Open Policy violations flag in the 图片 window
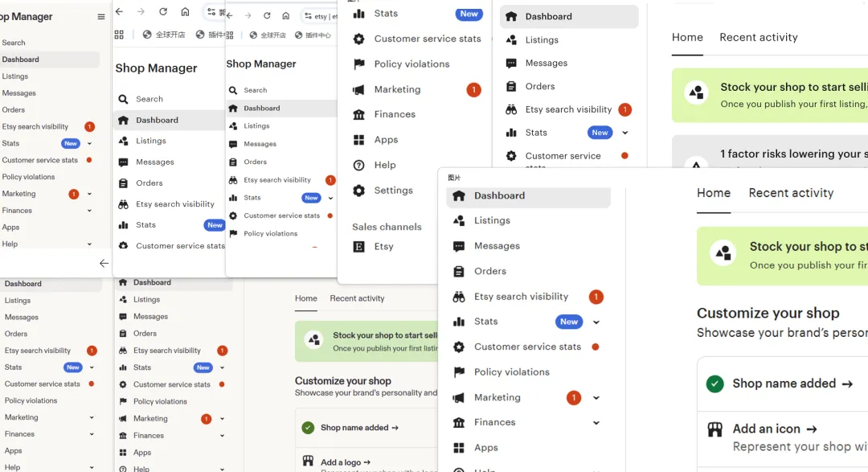The width and height of the screenshot is (868, 472). click(x=459, y=372)
